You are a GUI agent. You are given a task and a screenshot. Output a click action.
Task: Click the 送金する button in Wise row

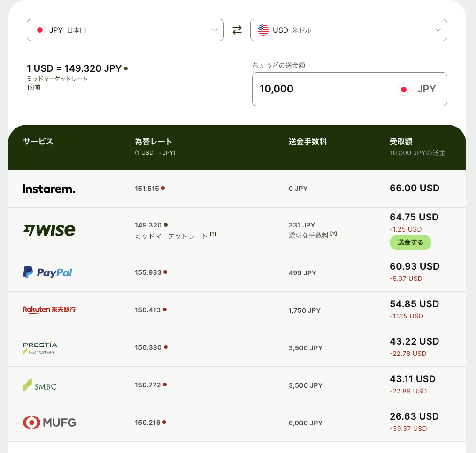pyautogui.click(x=410, y=242)
